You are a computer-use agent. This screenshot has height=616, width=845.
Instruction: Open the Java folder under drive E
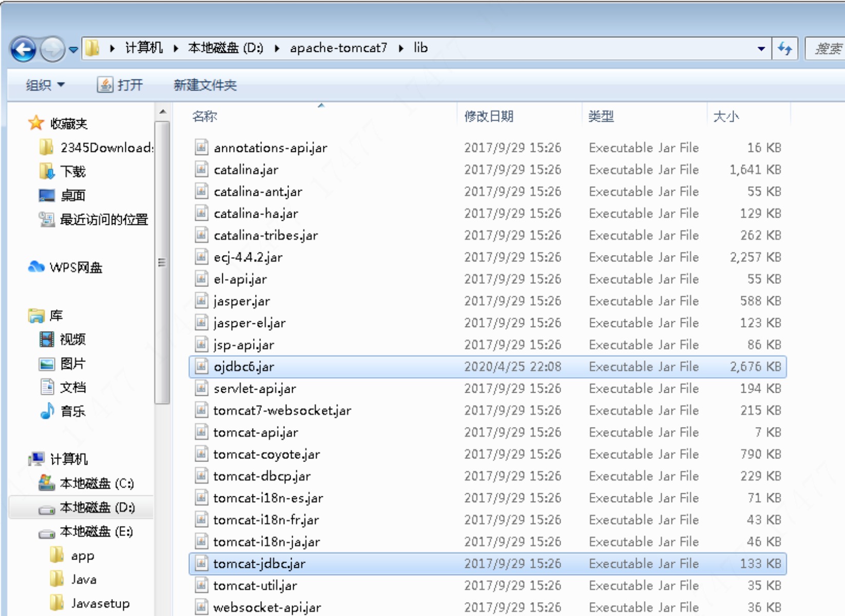(x=73, y=580)
